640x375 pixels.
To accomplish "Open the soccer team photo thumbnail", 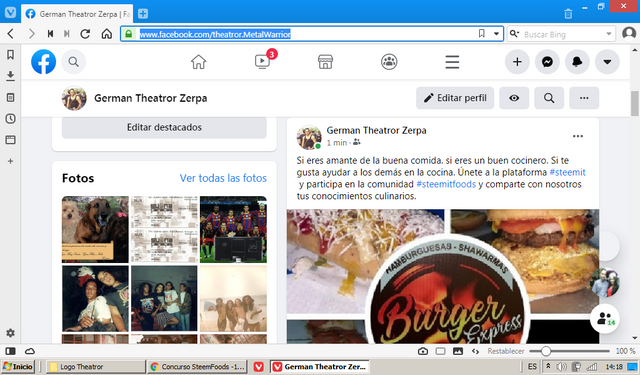I will (x=233, y=229).
